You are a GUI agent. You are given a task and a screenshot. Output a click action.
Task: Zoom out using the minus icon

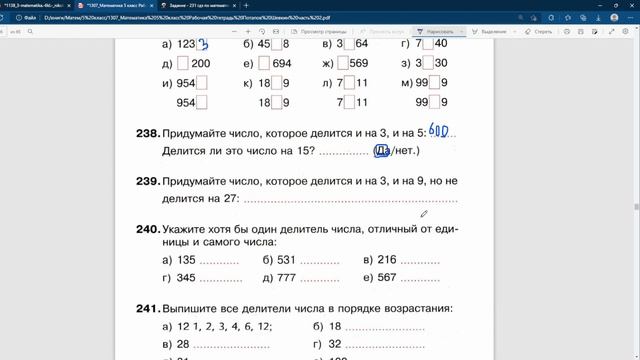click(x=234, y=31)
